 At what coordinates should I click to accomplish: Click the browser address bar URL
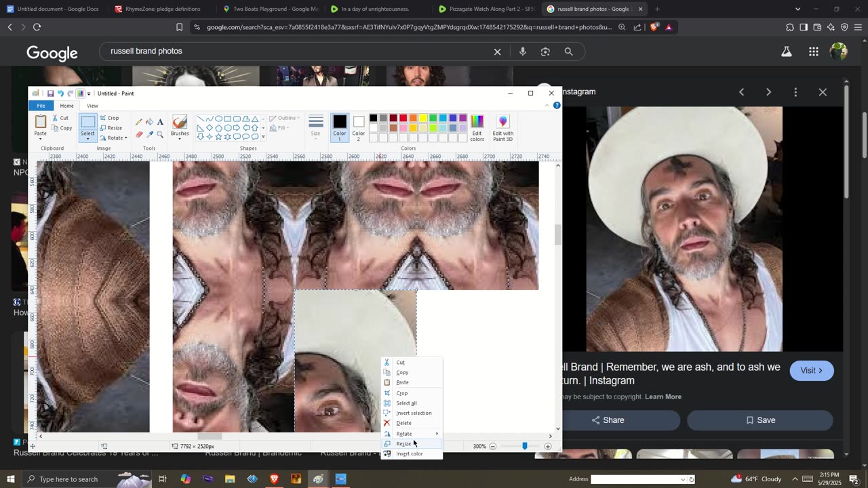point(408,27)
